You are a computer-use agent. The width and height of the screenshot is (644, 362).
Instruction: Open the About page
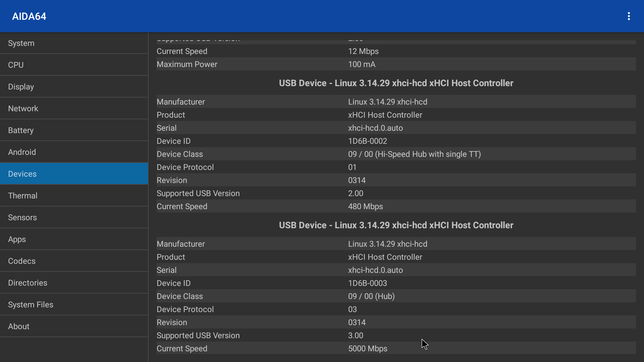tap(74, 326)
